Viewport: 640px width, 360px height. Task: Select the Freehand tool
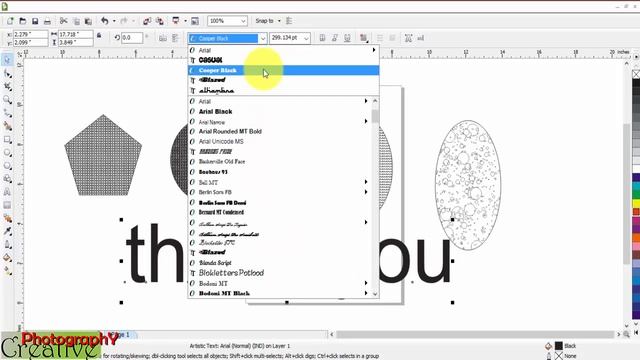[x=7, y=113]
